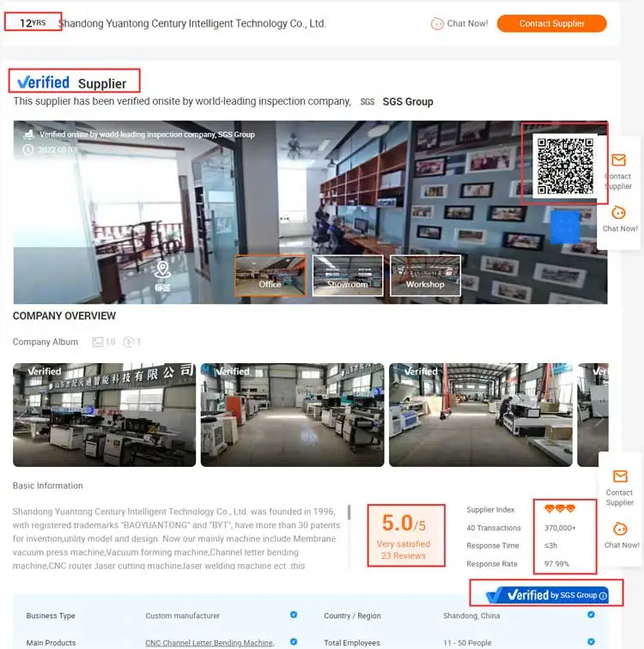Open CNC Channel Letter Bending Machine link

(210, 643)
